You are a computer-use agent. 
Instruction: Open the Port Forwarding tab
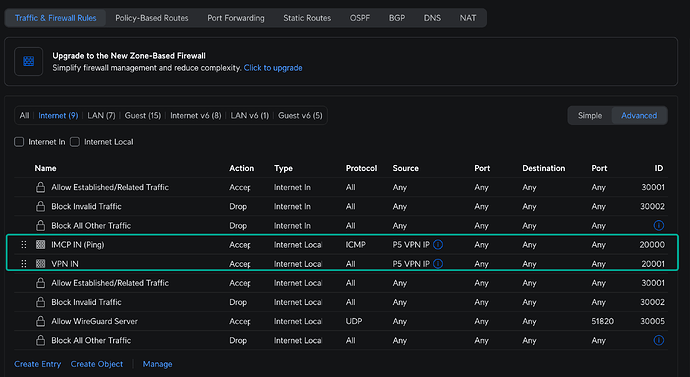[x=236, y=18]
